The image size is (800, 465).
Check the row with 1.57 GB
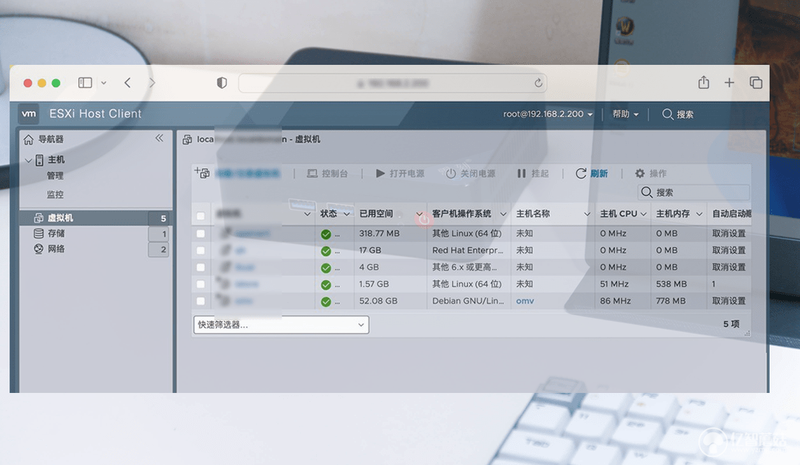pos(201,284)
